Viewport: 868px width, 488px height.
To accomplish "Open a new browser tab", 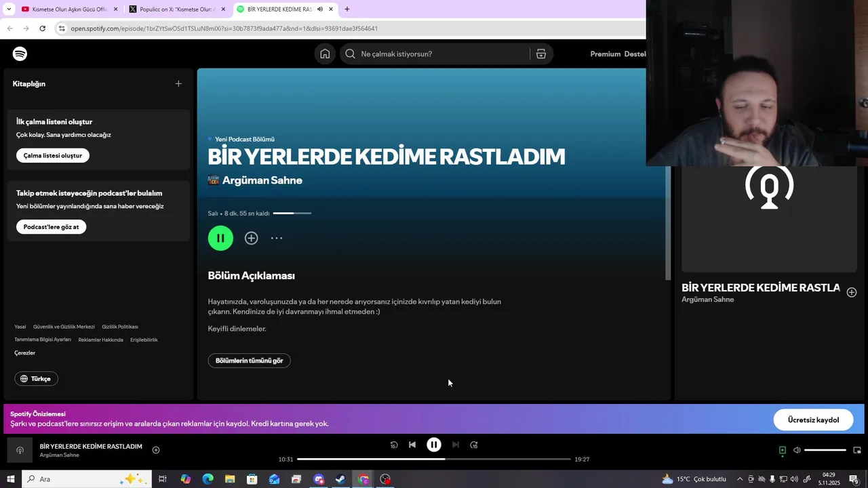I will pos(347,9).
